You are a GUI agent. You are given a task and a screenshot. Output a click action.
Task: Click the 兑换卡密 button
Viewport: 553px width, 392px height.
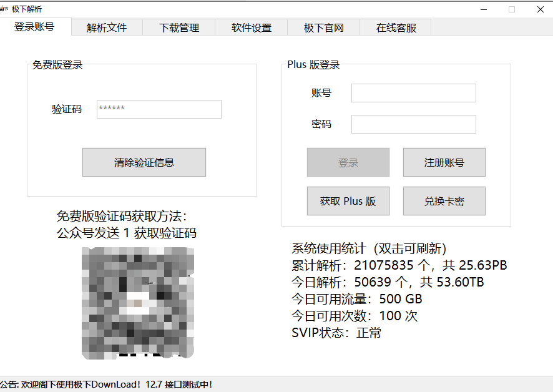pyautogui.click(x=444, y=201)
